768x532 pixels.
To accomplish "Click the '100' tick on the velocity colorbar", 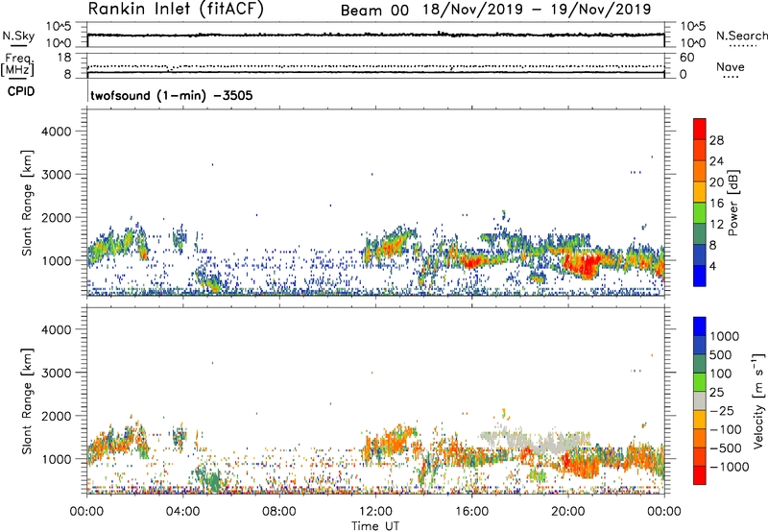I will [721, 374].
